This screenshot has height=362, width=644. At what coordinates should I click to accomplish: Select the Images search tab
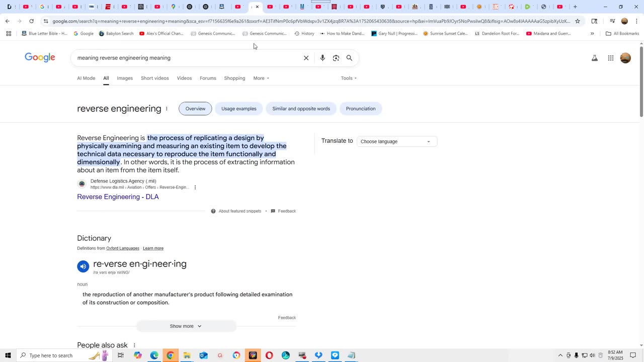pos(125,78)
